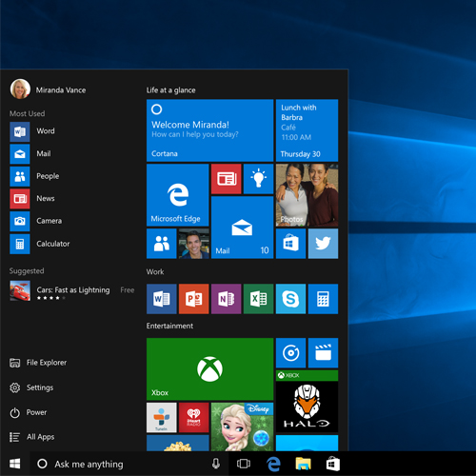
Task: Open the calendar tile showing Thursday 30
Action: coord(307,130)
